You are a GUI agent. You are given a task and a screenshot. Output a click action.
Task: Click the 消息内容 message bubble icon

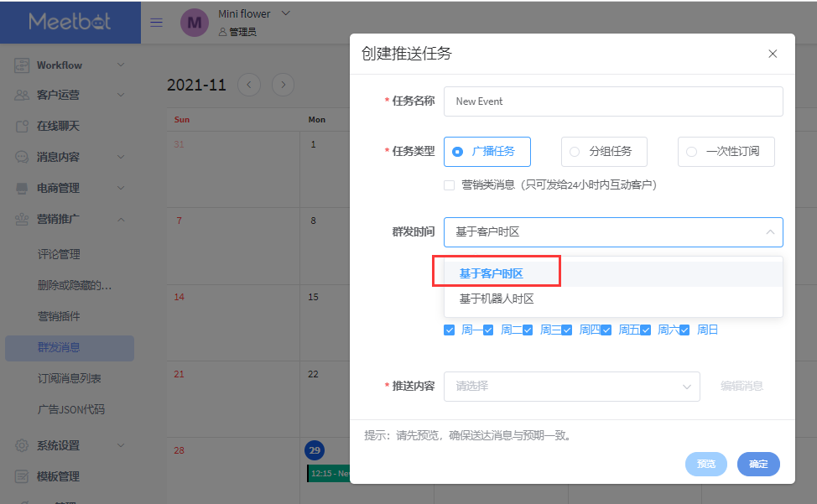click(22, 157)
